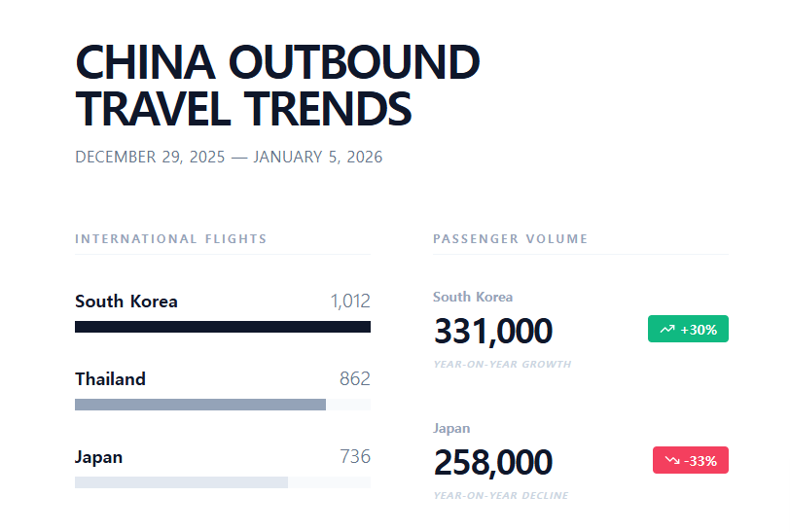This screenshot has width=790, height=532.
Task: Click the Passenger Volume section header
Action: [510, 239]
